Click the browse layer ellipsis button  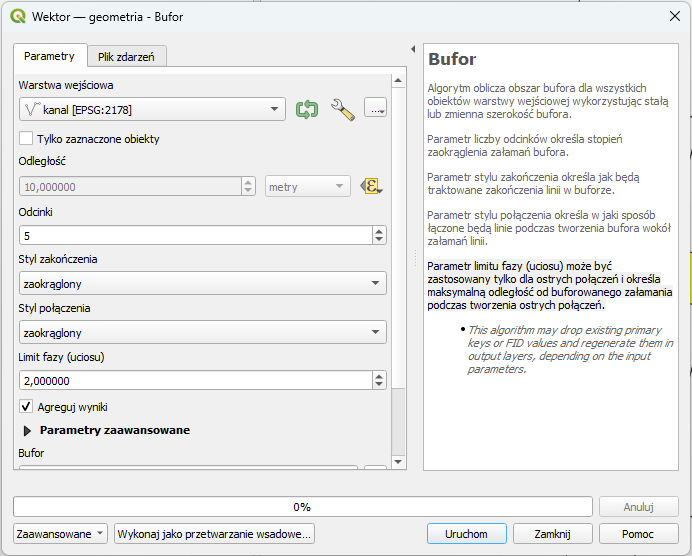pos(376,110)
